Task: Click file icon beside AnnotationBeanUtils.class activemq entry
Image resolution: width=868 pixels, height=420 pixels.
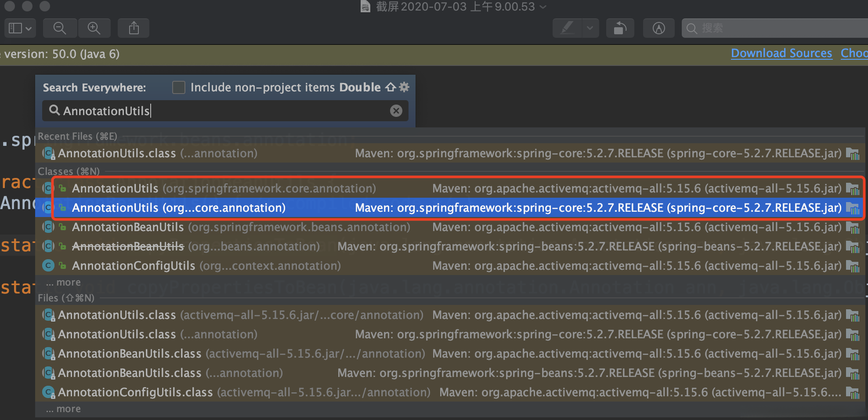Action: [x=48, y=353]
